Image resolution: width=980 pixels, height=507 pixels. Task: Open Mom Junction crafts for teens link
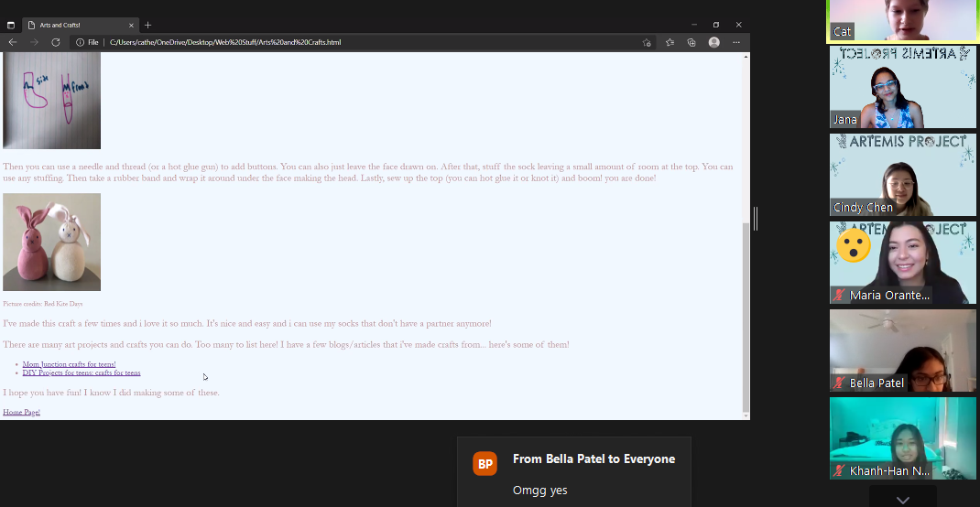(x=69, y=364)
